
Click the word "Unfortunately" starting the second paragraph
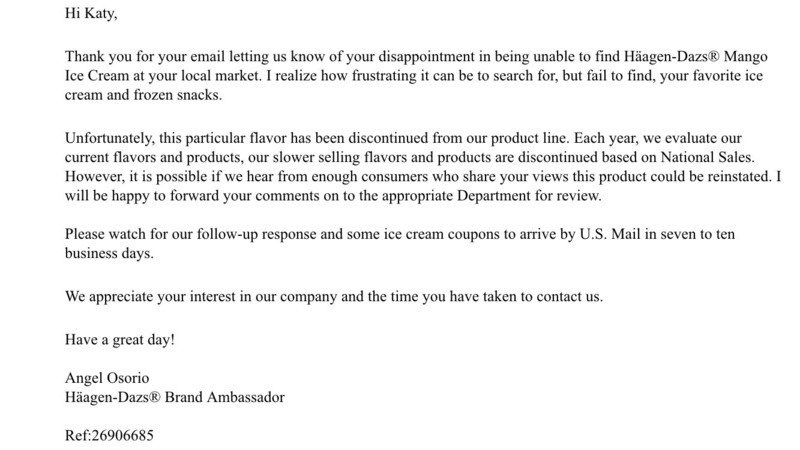tap(109, 138)
